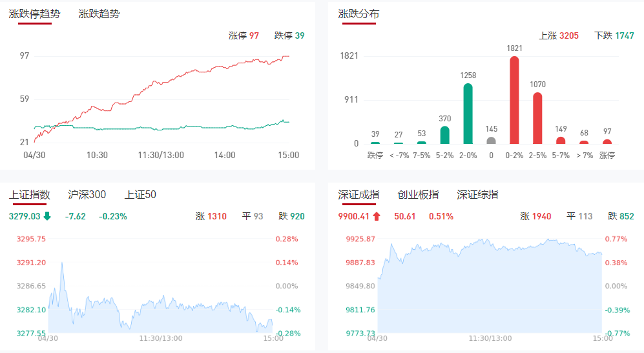Switch to the 沪深300 tab
The height and width of the screenshot is (353, 644).
click(x=87, y=194)
